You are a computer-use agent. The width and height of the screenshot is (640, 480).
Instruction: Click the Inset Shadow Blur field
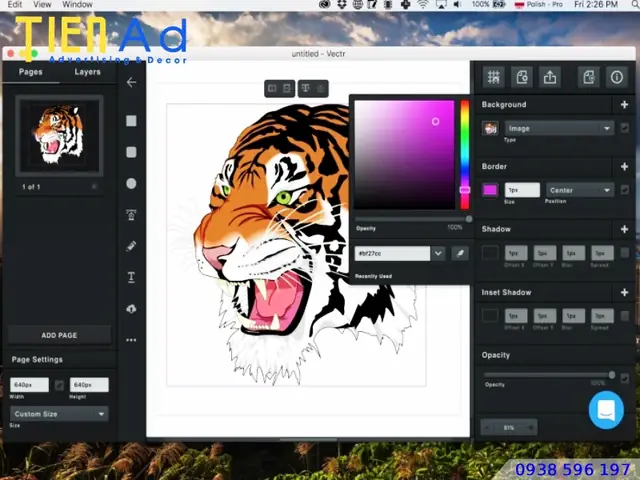click(573, 316)
